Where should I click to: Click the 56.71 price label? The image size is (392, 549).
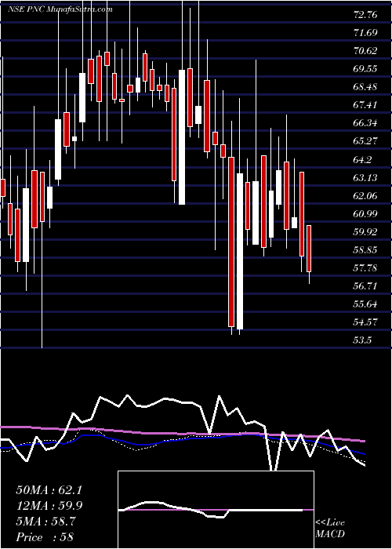(365, 285)
